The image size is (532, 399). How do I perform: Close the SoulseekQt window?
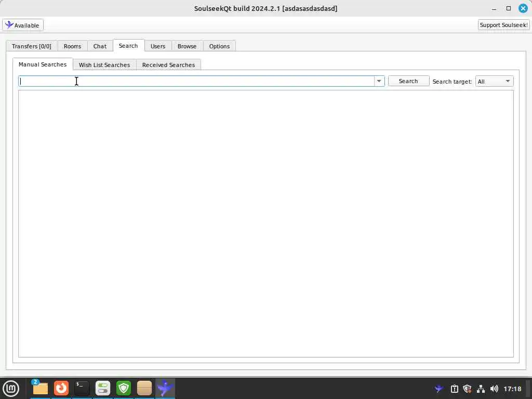[523, 8]
